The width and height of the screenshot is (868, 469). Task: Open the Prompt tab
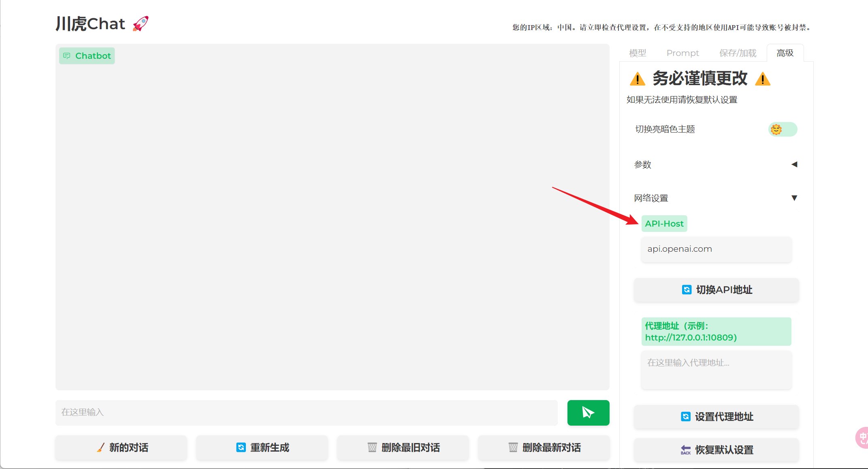click(682, 53)
